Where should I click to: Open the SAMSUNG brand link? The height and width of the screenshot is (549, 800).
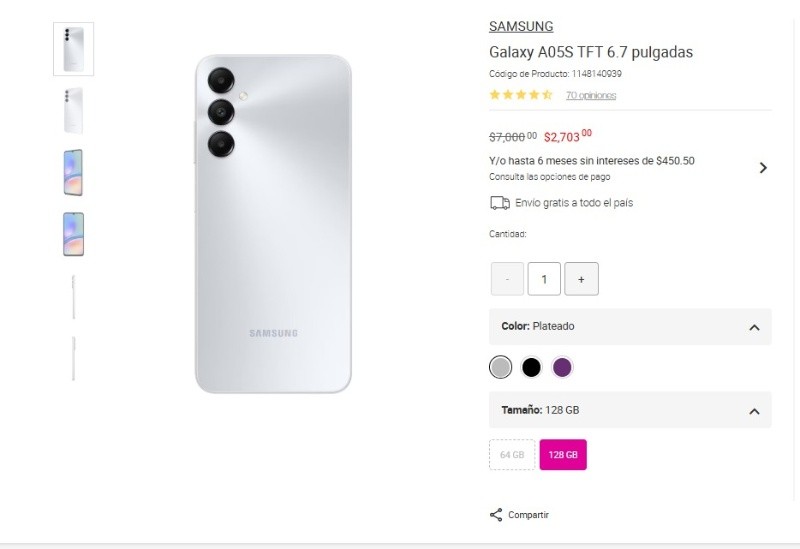[521, 27]
